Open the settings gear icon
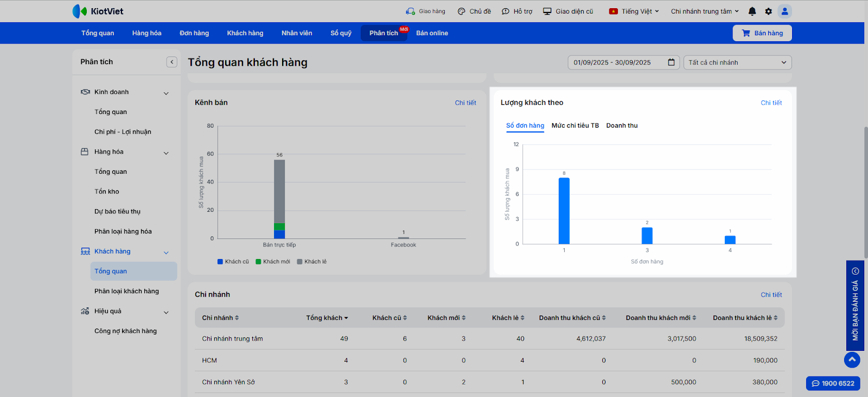The height and width of the screenshot is (397, 868). (x=768, y=11)
